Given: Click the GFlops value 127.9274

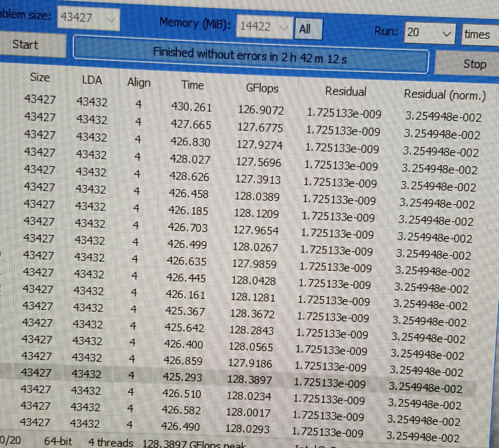Looking at the screenshot, I should pos(259,145).
